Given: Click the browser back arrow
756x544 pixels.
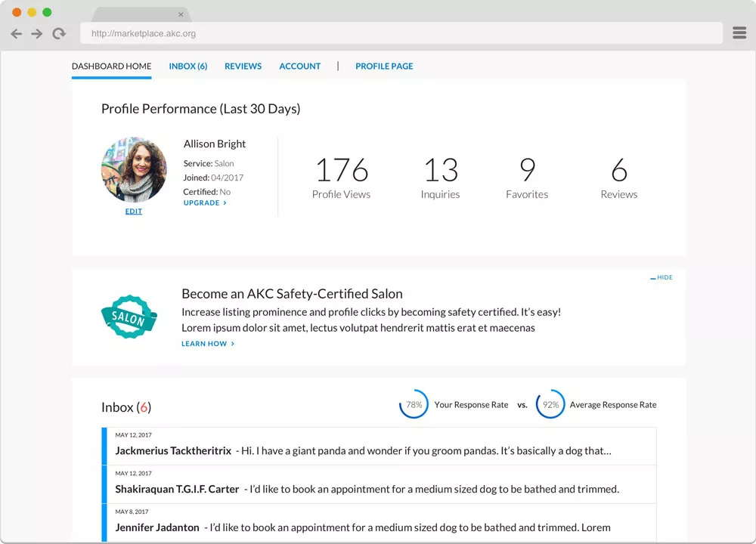Looking at the screenshot, I should [x=16, y=34].
